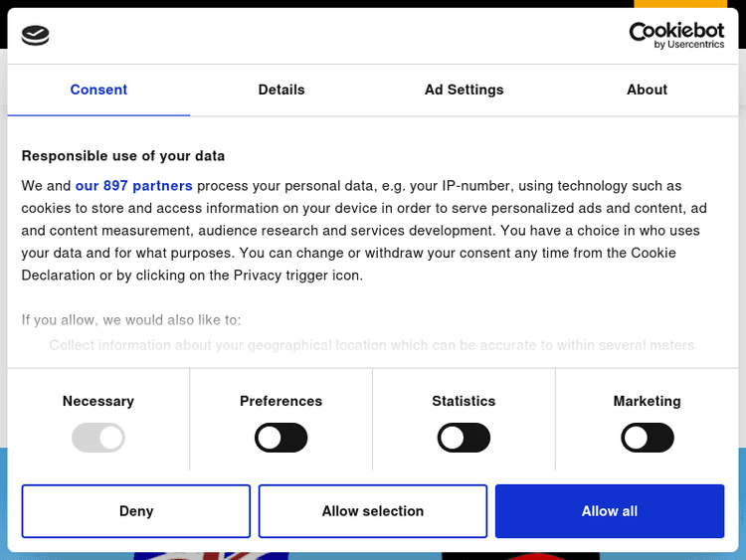Accept cookies with Allow all button
Viewport: 746px width, 560px height.
click(610, 511)
